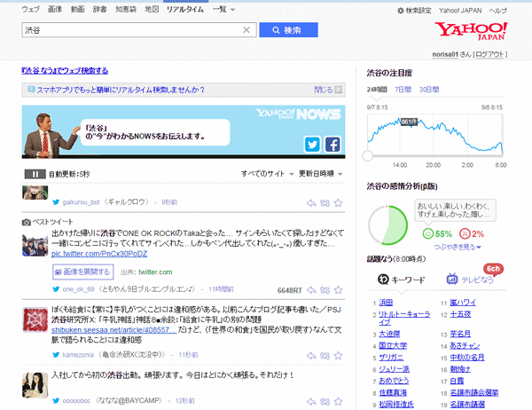Click the TV icon next to テレビなう
532x410 pixels.
click(452, 279)
